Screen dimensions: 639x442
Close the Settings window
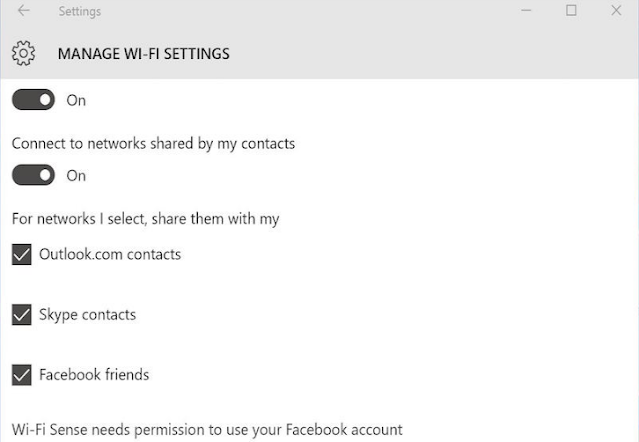point(616,12)
